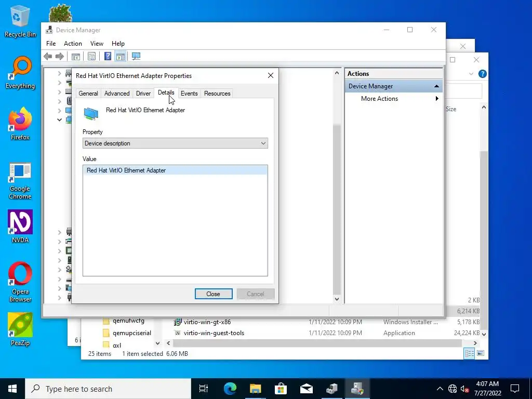Open the Windows Start menu
This screenshot has width=532, height=399.
[12, 389]
